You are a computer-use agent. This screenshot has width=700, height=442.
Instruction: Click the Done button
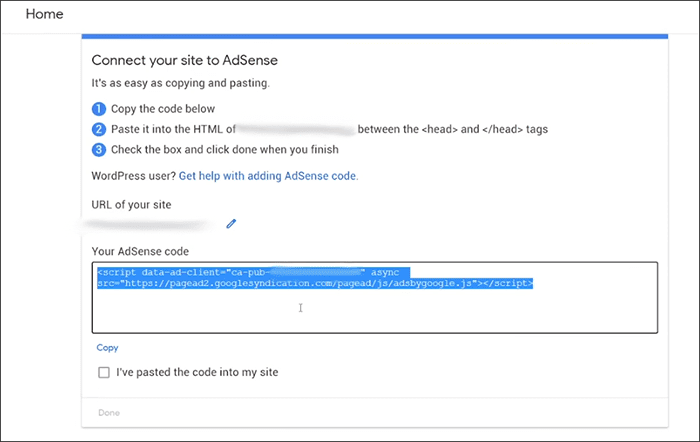[x=109, y=413]
